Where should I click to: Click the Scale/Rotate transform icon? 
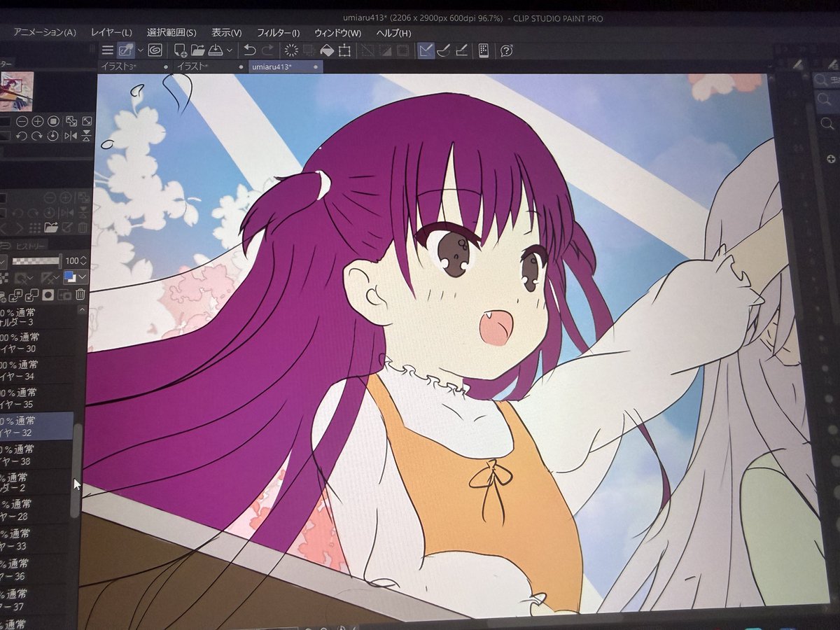point(344,50)
